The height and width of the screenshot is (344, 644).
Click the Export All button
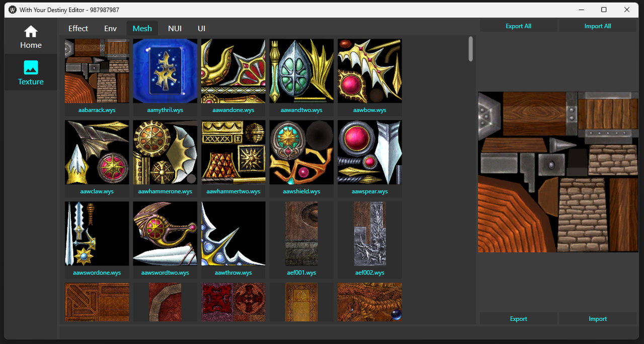click(x=518, y=26)
